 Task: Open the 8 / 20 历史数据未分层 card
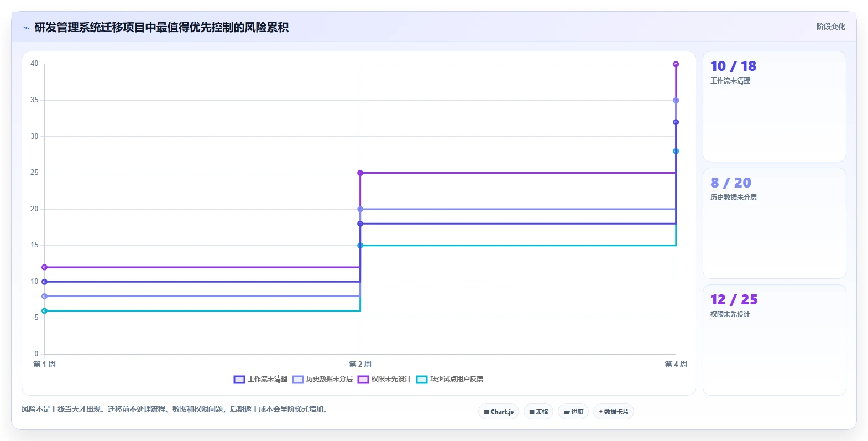[775, 224]
